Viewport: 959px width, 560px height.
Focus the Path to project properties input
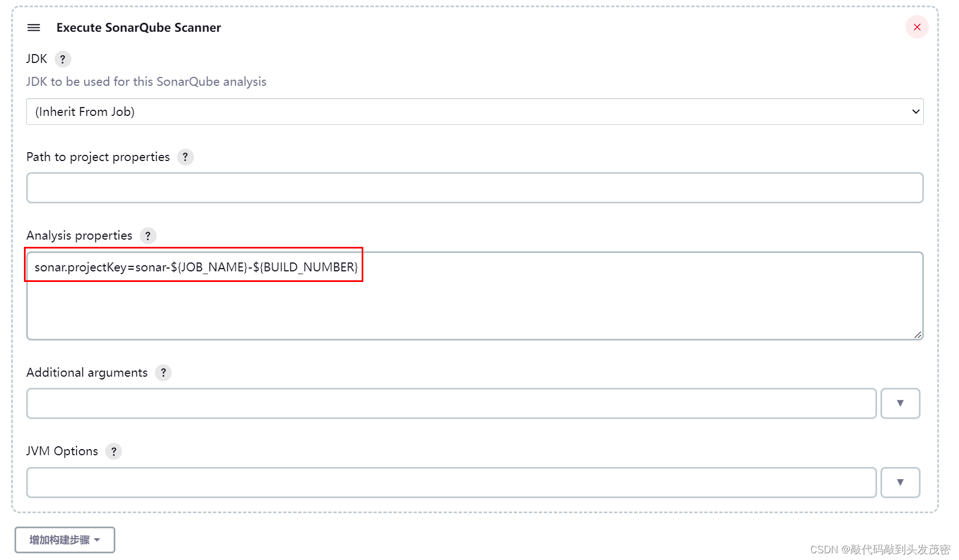click(474, 188)
